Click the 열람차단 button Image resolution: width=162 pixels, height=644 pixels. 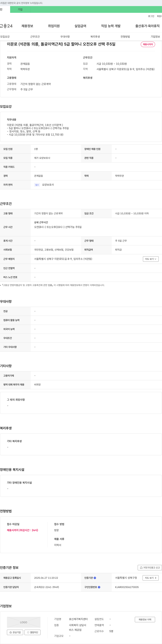pyautogui.click(x=33, y=632)
